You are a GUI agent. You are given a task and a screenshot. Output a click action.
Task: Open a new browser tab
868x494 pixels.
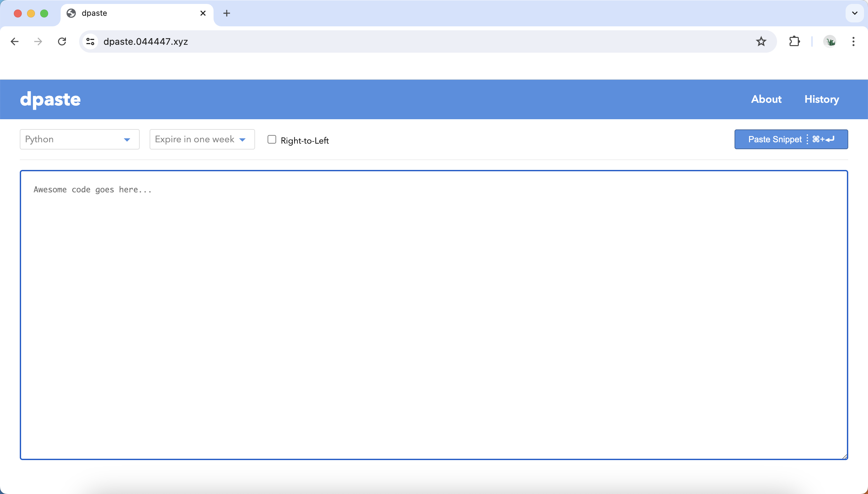(x=226, y=13)
